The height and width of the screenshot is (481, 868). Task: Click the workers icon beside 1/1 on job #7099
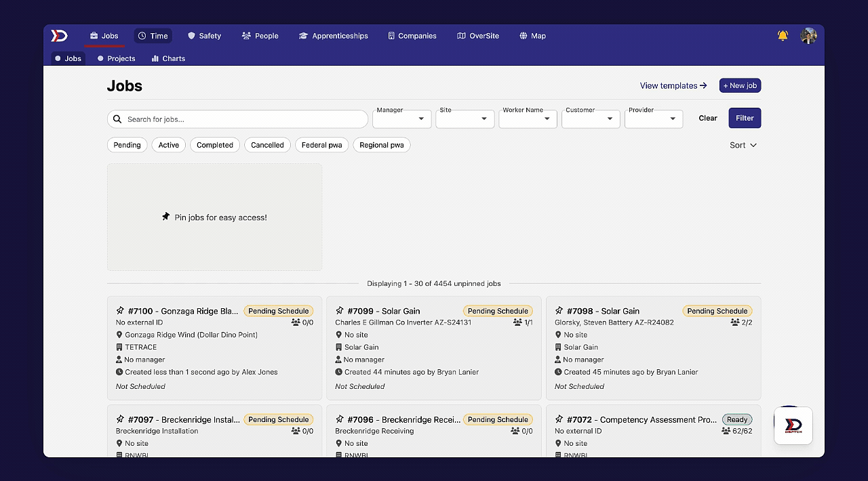[x=518, y=322]
